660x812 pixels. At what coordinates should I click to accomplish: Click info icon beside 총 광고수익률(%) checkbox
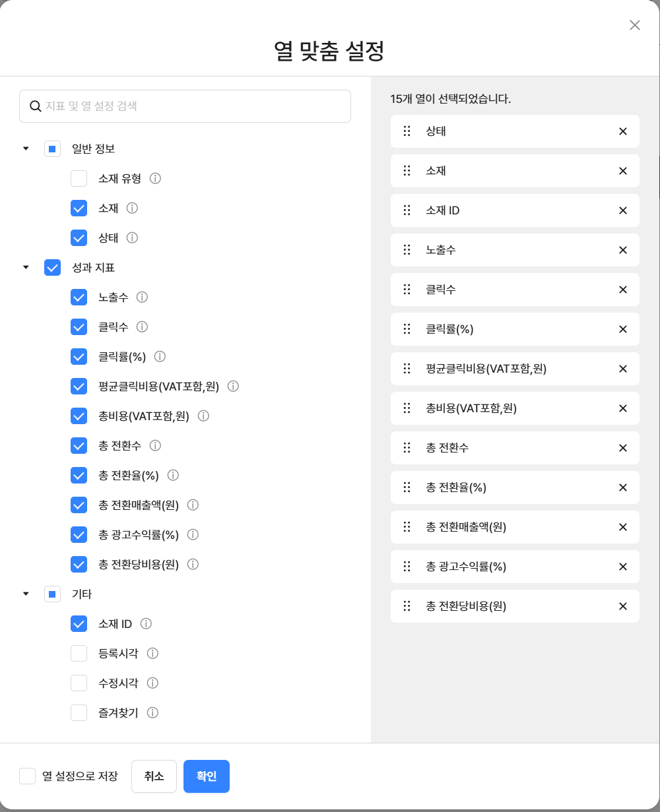tap(193, 534)
